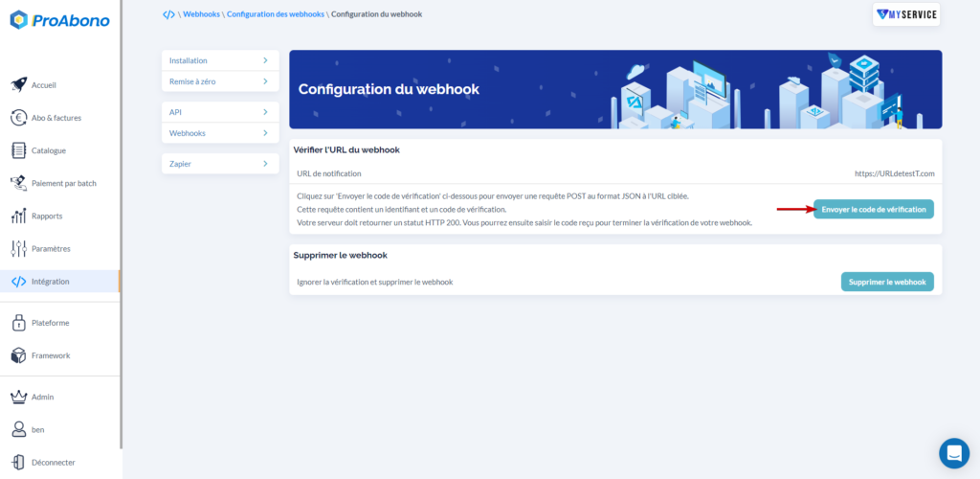Click the euro icon for Abo & factures
980x479 pixels.
pyautogui.click(x=19, y=118)
